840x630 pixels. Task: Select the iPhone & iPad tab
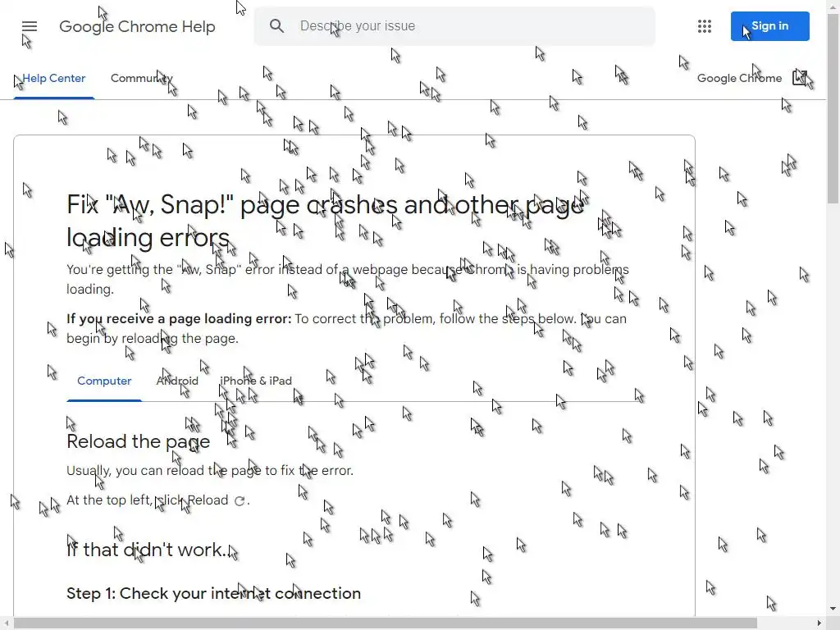coord(256,381)
